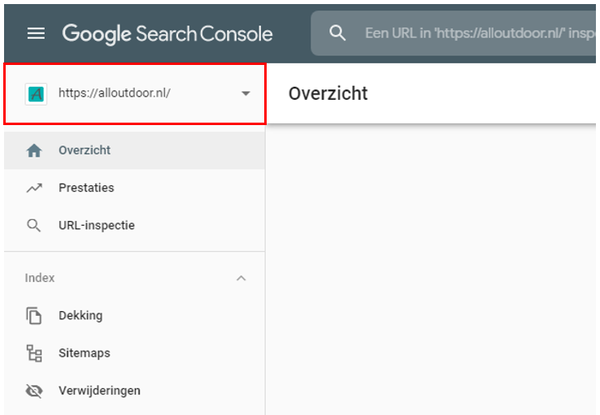Click the Sitemaps tree icon

34,353
